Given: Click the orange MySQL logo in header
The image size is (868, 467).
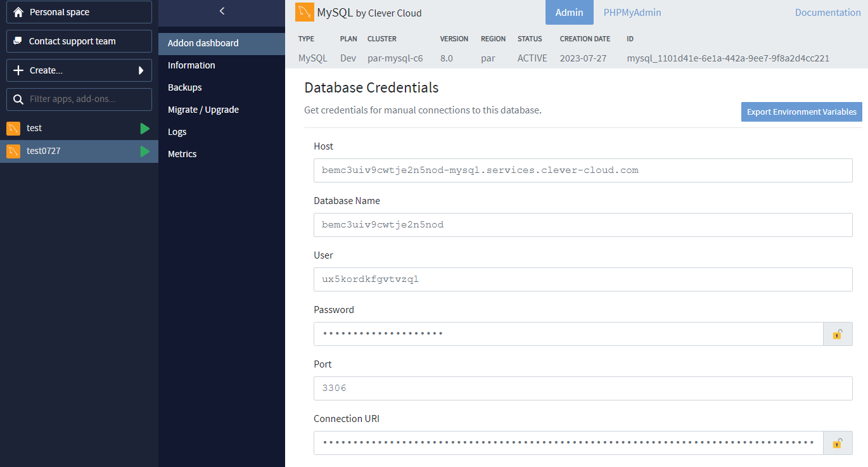Looking at the screenshot, I should tap(305, 12).
